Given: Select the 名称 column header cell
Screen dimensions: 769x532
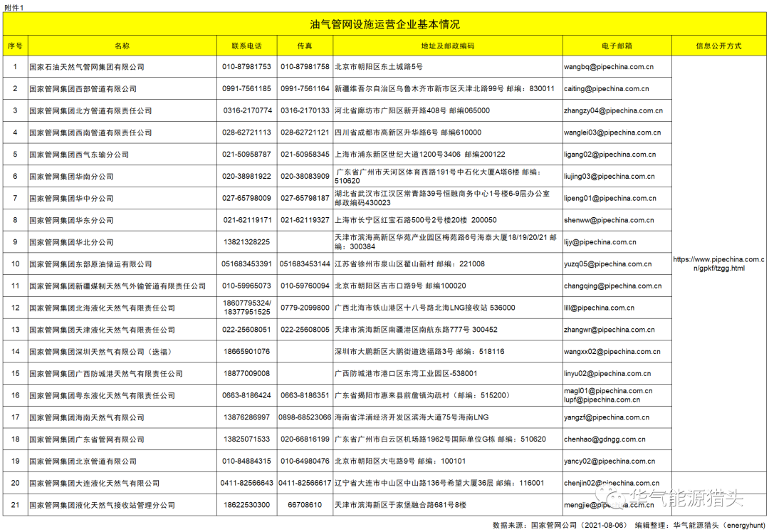Looking at the screenshot, I should [122, 45].
